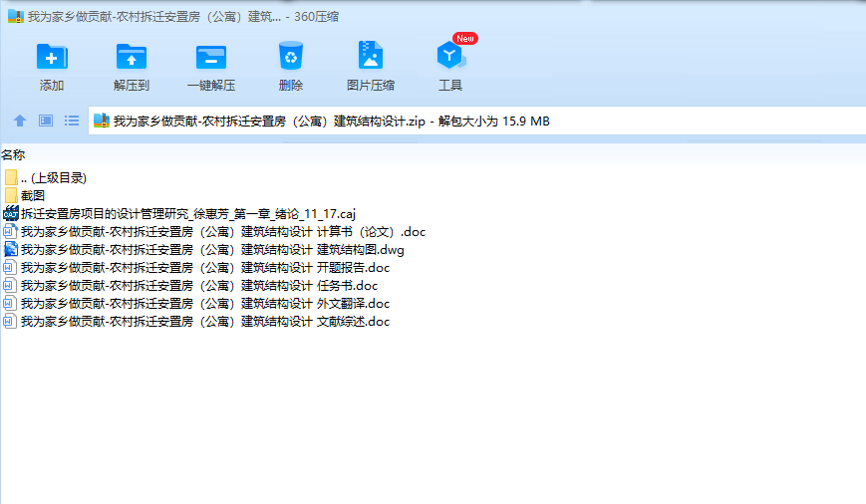
Task: Click the 添加 (Add) toolbar icon
Action: coord(52,57)
